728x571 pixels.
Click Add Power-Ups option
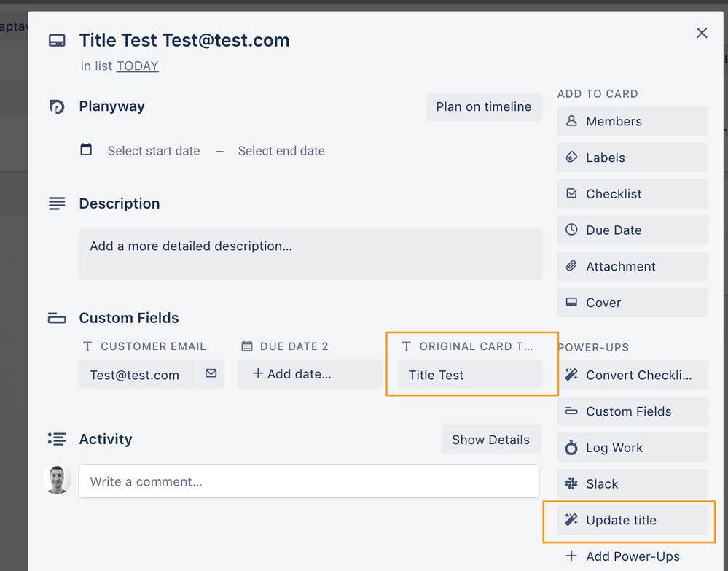632,556
